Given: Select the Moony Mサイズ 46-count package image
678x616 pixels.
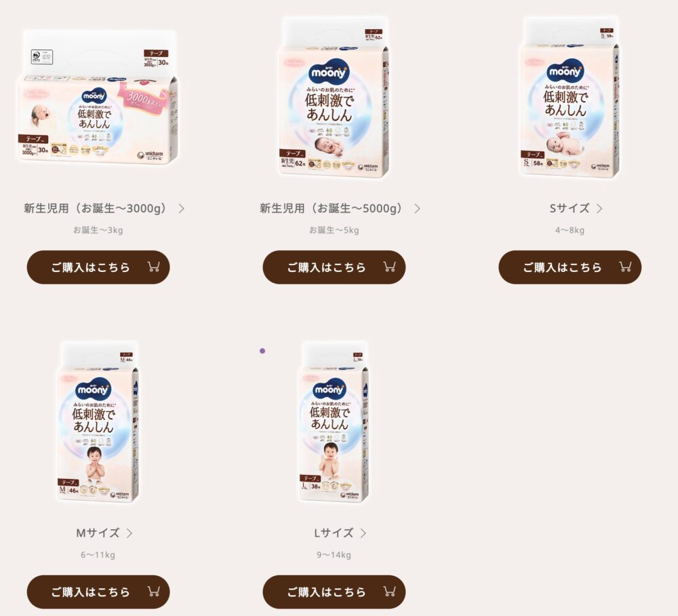Looking at the screenshot, I should (98, 422).
